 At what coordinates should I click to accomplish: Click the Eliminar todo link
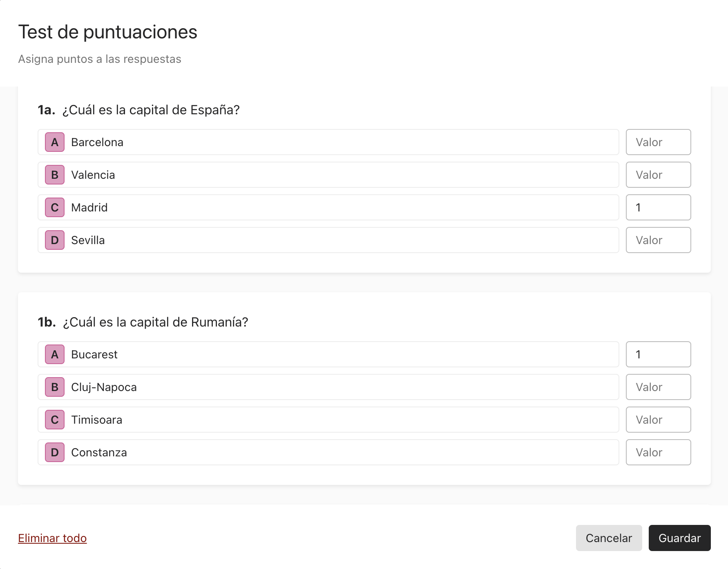click(x=52, y=538)
